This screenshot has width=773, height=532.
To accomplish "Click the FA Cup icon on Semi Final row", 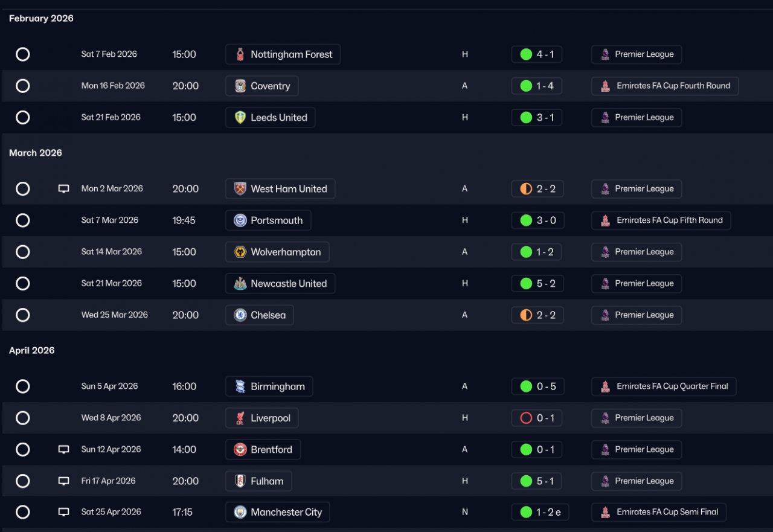I will [605, 512].
